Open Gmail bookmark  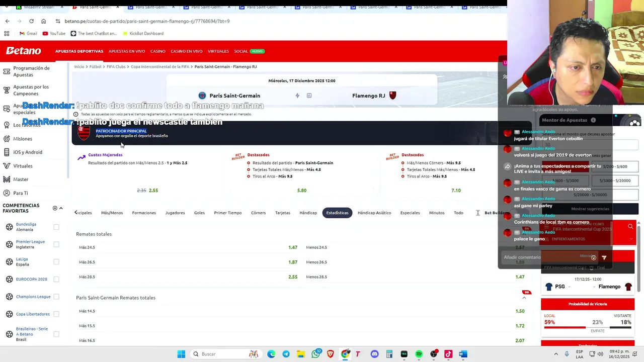tap(28, 34)
